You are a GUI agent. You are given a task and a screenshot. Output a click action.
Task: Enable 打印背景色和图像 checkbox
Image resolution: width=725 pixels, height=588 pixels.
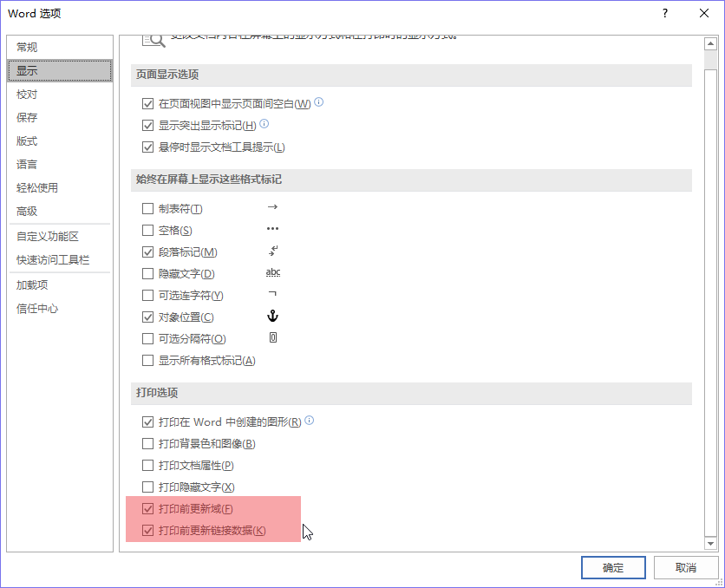147,444
